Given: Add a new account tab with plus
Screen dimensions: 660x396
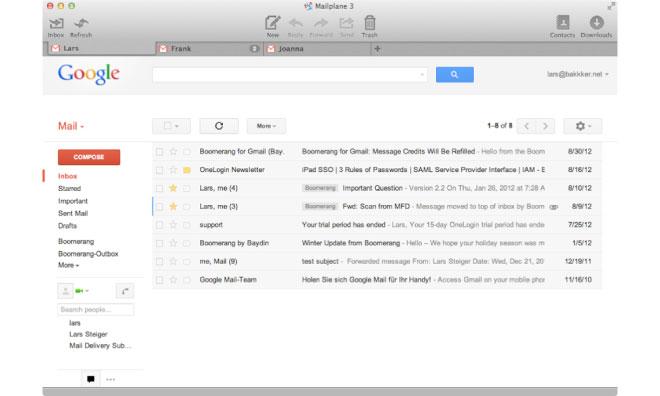Looking at the screenshot, I should click(x=377, y=49).
